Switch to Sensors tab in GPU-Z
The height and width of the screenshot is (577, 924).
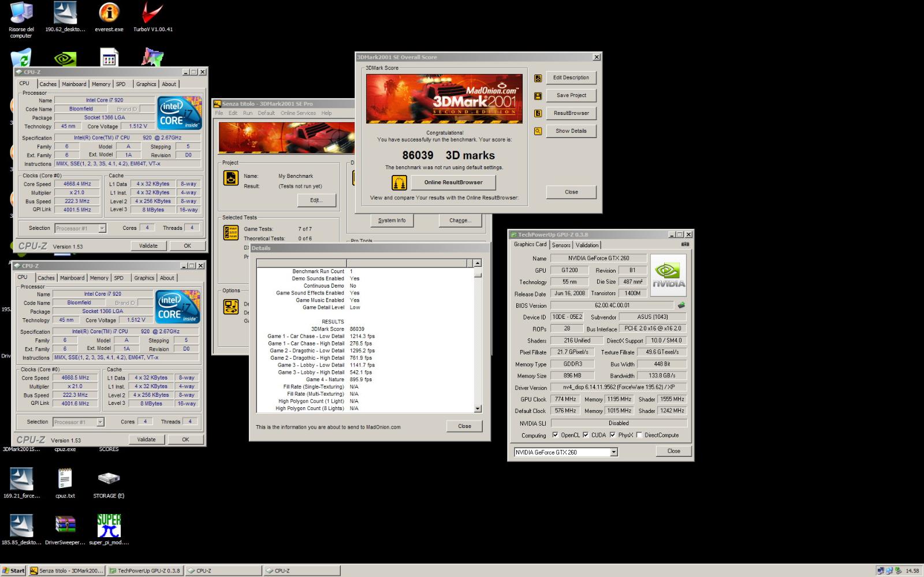pyautogui.click(x=561, y=245)
